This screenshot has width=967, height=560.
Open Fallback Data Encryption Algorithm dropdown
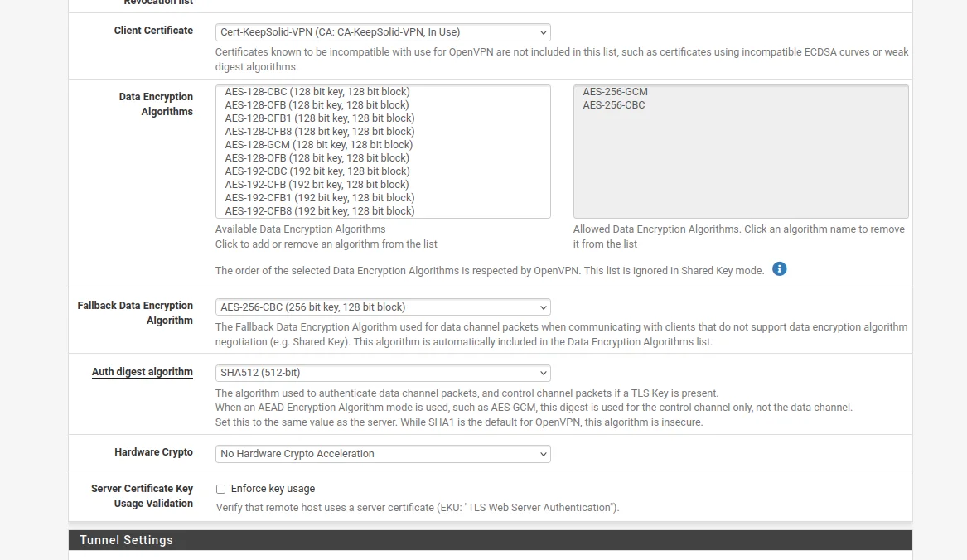click(383, 307)
